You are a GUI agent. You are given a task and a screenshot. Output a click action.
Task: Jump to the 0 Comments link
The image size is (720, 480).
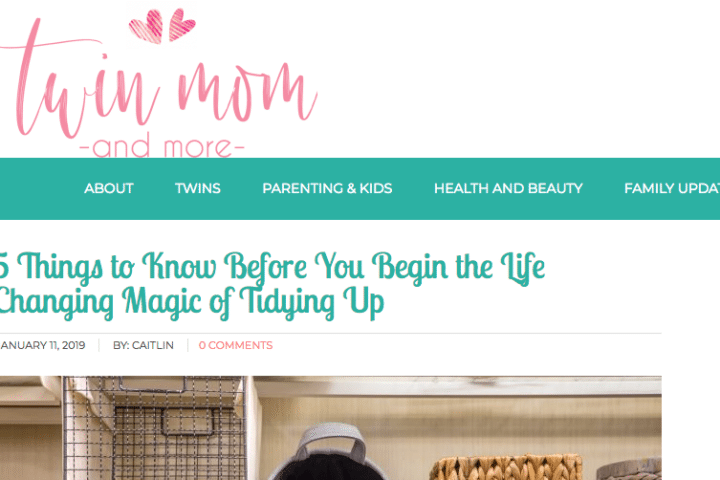pyautogui.click(x=236, y=345)
